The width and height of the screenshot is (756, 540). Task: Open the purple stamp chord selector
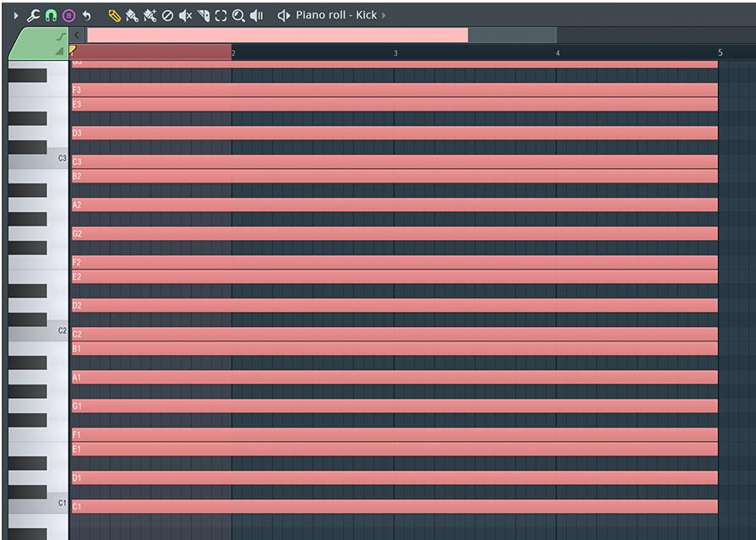pyautogui.click(x=69, y=16)
